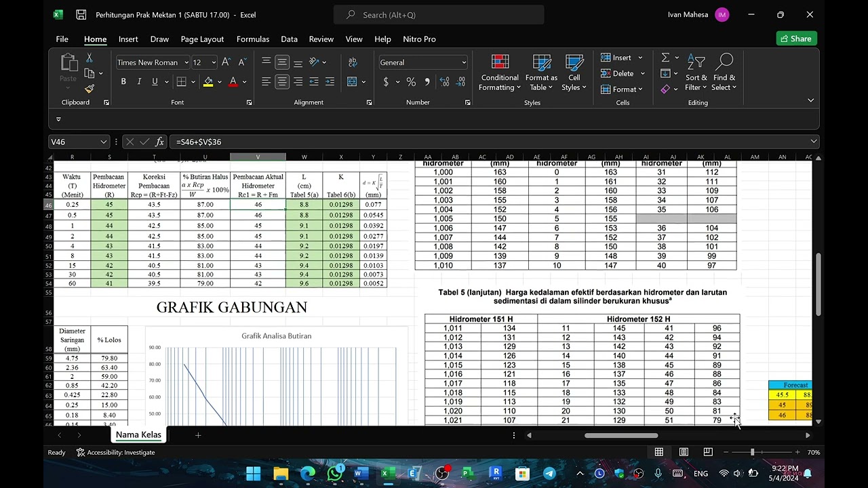Open fill color dropdown arrow
The height and width of the screenshot is (488, 868).
coord(219,82)
